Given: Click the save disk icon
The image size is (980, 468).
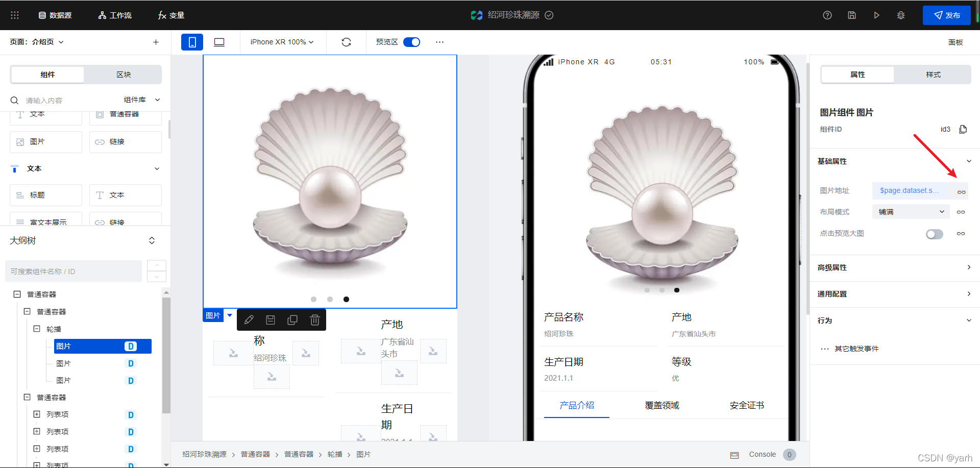Looking at the screenshot, I should click(852, 15).
